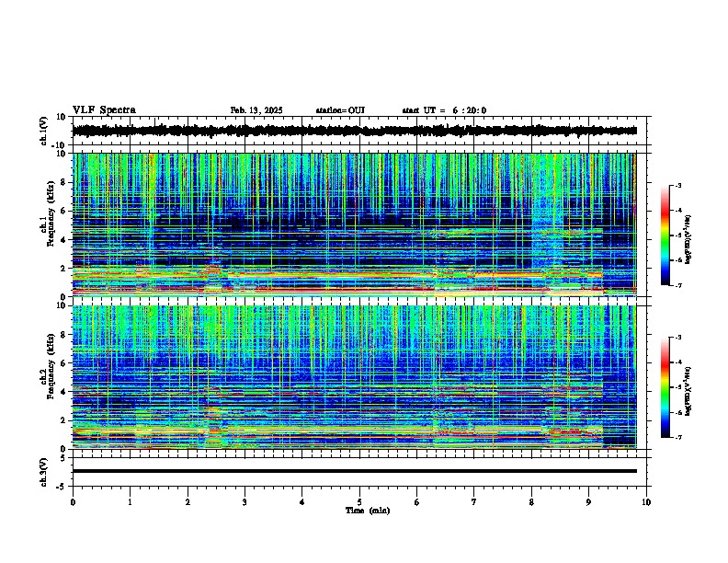Click time axis tick label "9"

tap(588, 502)
